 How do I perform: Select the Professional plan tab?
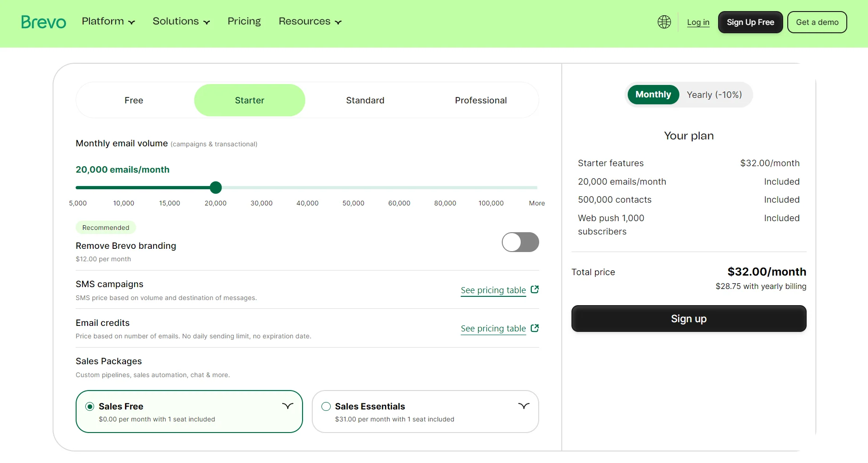coord(481,100)
